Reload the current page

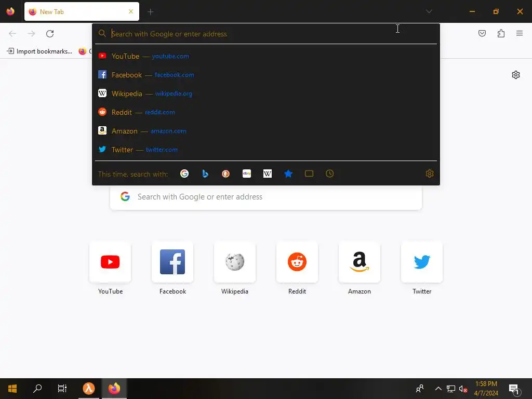pyautogui.click(x=50, y=34)
